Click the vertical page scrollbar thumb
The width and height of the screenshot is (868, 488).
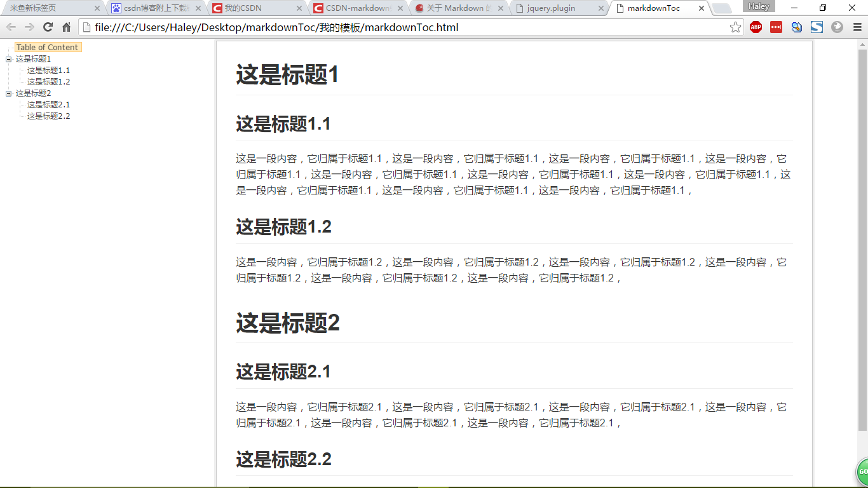pos(863,240)
